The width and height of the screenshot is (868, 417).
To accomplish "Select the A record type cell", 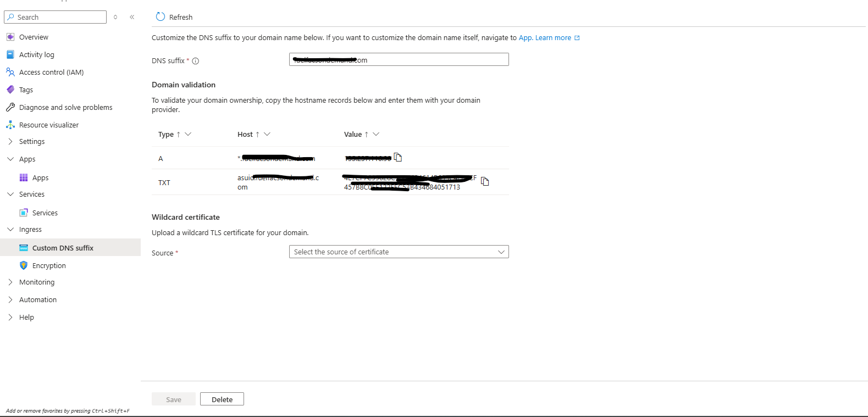I will [x=161, y=158].
